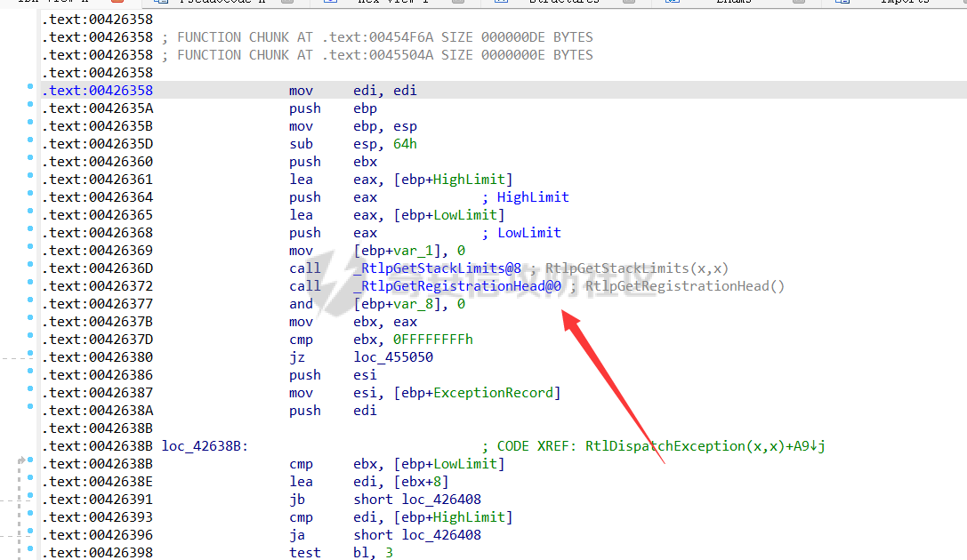967x560 pixels.
Task: Click the highlighted .text:00426358 address
Action: point(97,91)
